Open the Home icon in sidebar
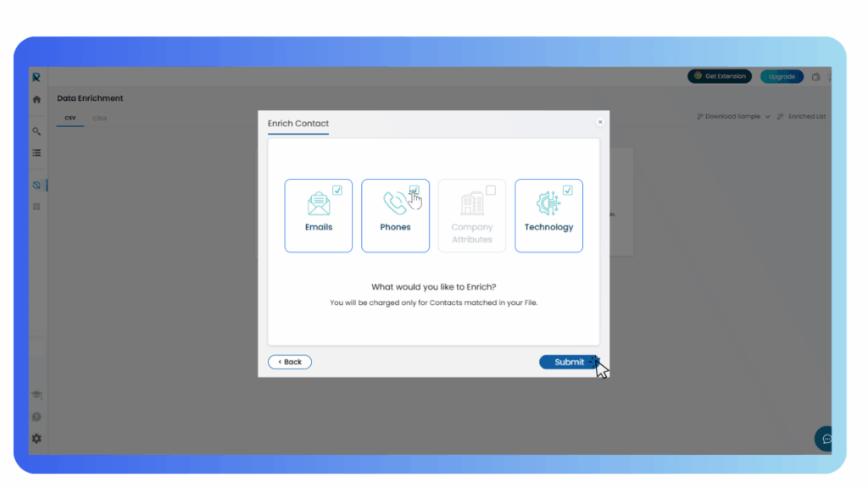 click(36, 100)
